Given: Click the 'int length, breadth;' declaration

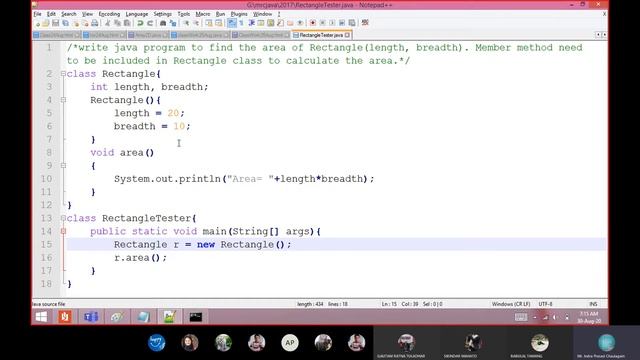Looking at the screenshot, I should tap(149, 87).
